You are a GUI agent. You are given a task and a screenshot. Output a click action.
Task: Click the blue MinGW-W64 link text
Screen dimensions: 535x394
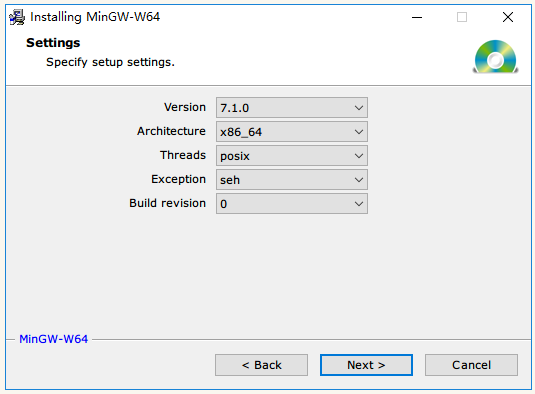(54, 339)
